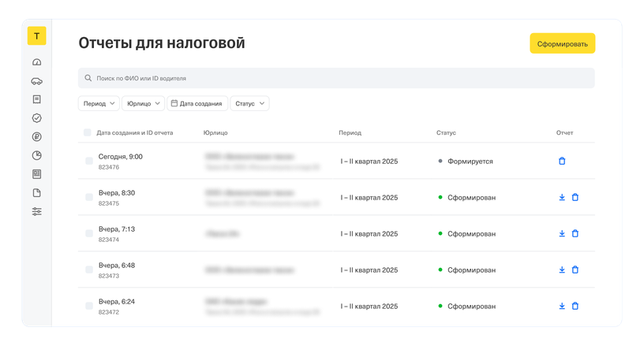The height and width of the screenshot is (346, 644).
Task: Download report 823475
Action: (562, 197)
